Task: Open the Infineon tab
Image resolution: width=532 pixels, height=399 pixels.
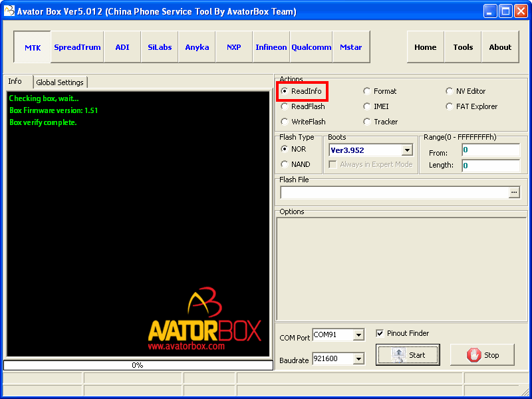Action: coord(271,47)
